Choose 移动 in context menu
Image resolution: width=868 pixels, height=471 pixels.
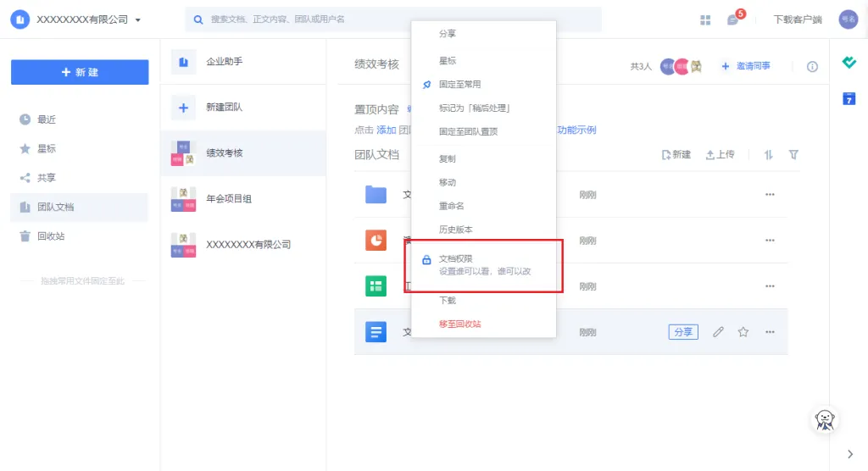pos(483,183)
